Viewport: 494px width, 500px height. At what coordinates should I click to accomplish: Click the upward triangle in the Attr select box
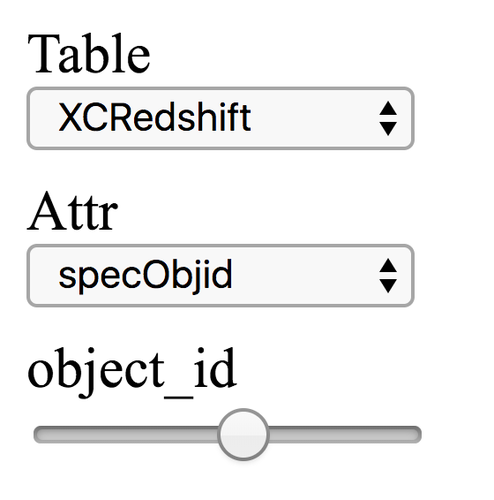tap(388, 266)
